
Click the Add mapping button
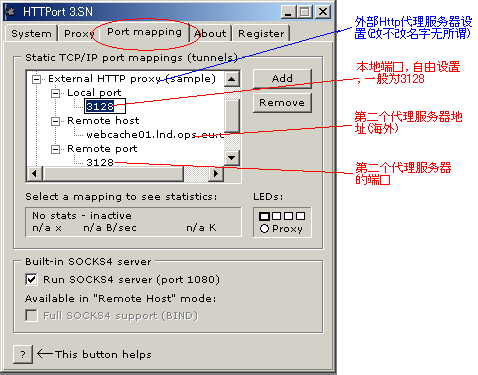(x=282, y=79)
